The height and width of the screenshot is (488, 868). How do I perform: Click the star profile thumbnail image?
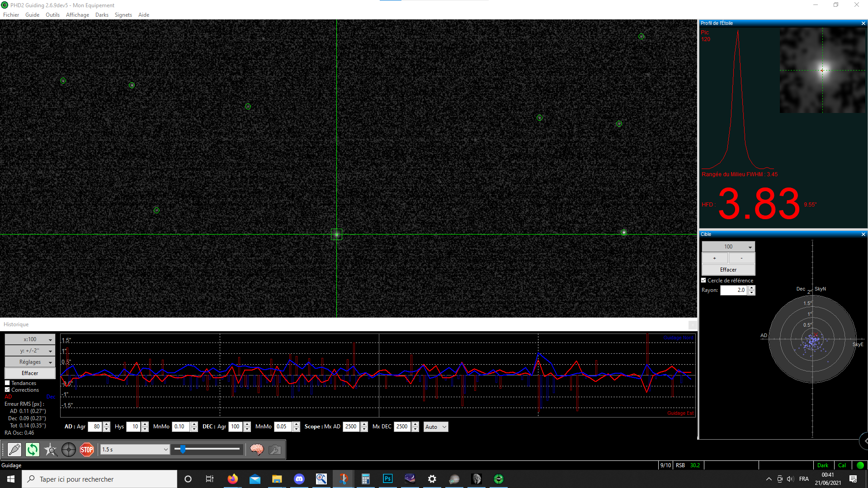click(x=822, y=70)
